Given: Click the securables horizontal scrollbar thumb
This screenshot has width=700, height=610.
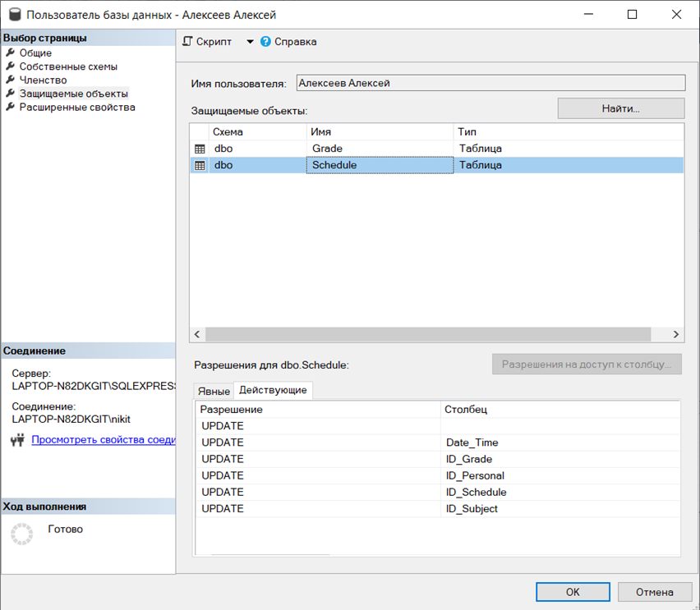Looking at the screenshot, I should [x=428, y=334].
